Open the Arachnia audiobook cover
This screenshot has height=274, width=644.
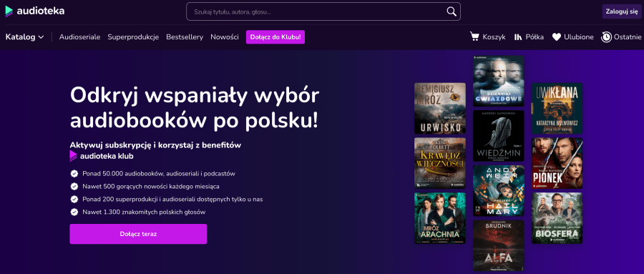440,218
